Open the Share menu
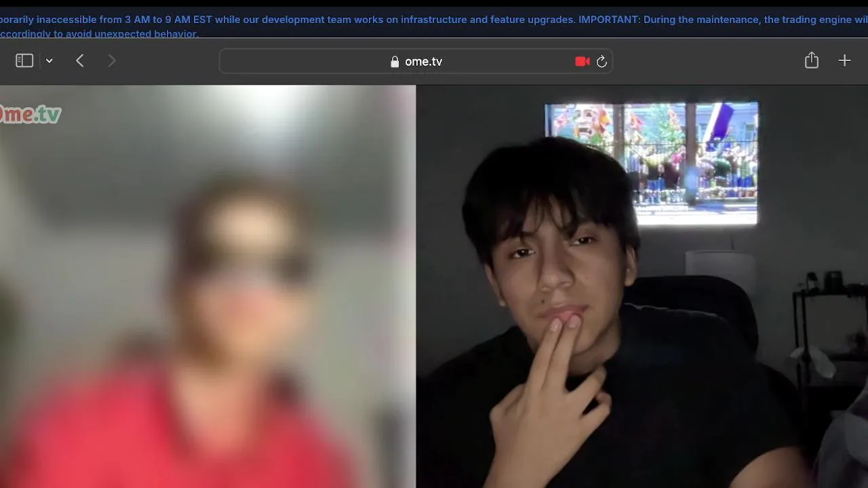The image size is (868, 488). pos(812,60)
